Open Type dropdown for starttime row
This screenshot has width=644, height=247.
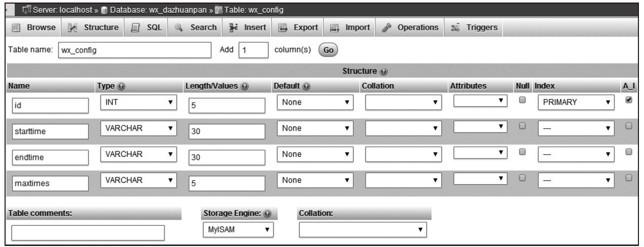click(139, 128)
